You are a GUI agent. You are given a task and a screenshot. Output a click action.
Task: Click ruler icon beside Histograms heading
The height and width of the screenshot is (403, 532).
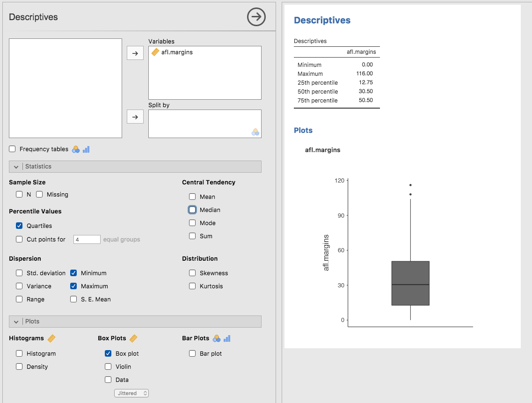[51, 338]
